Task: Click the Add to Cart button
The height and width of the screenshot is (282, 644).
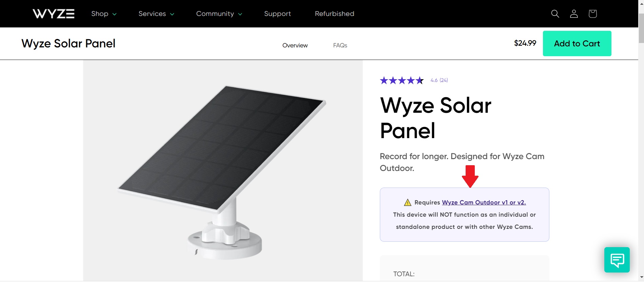Action: coord(577,43)
